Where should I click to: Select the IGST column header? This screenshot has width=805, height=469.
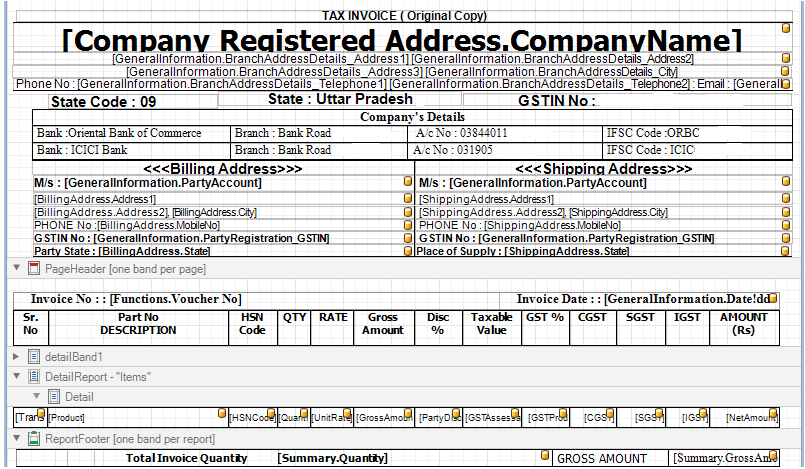(687, 326)
